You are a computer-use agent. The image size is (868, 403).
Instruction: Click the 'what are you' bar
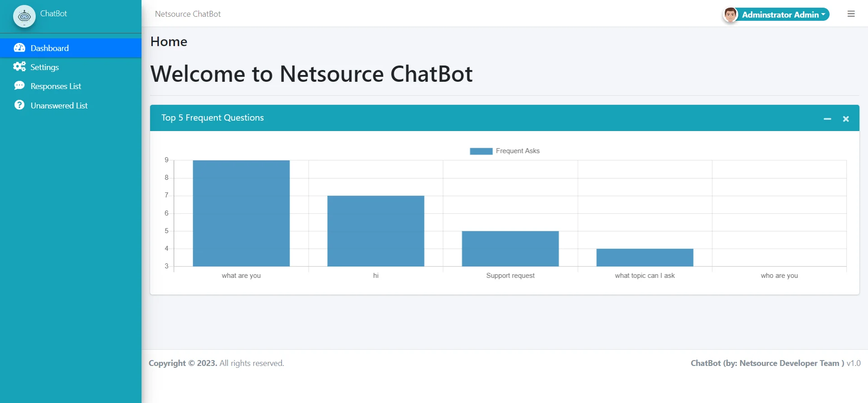241,213
